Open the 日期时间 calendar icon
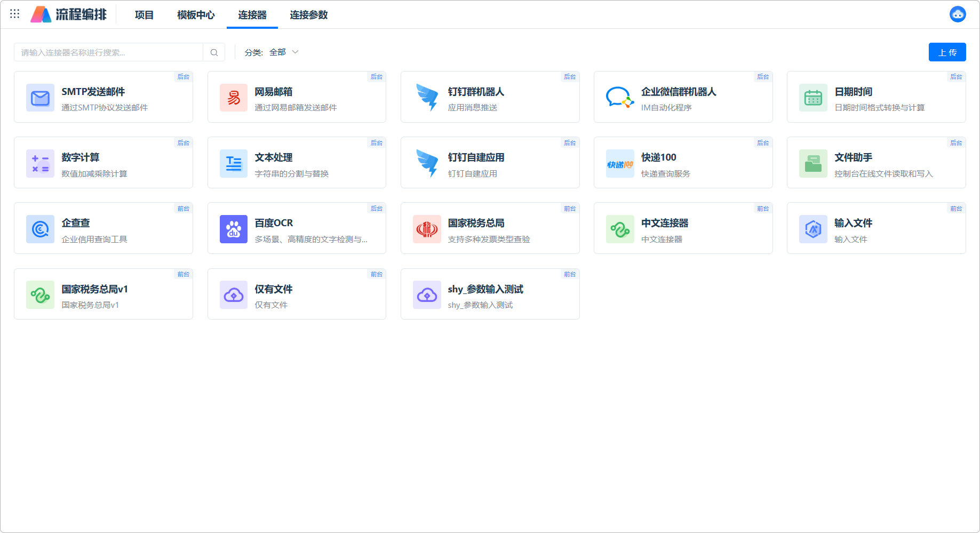Image resolution: width=980 pixels, height=533 pixels. [x=812, y=98]
